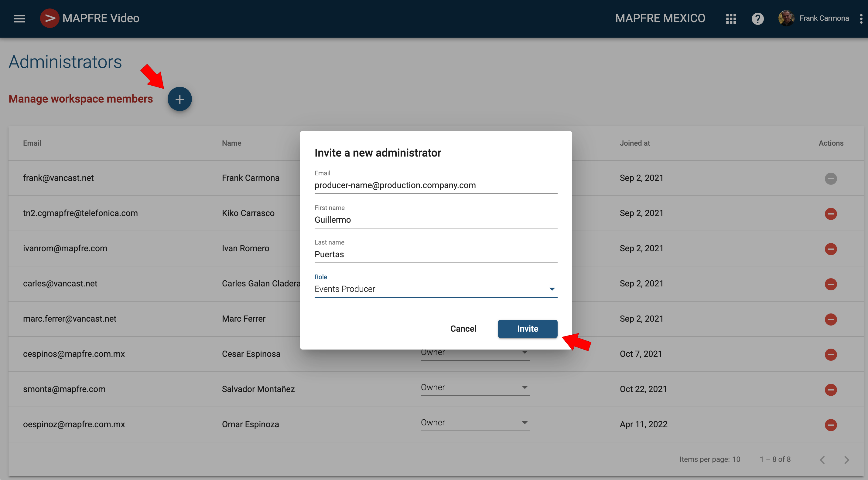Open the help question mark icon
This screenshot has width=868, height=480.
tap(757, 19)
